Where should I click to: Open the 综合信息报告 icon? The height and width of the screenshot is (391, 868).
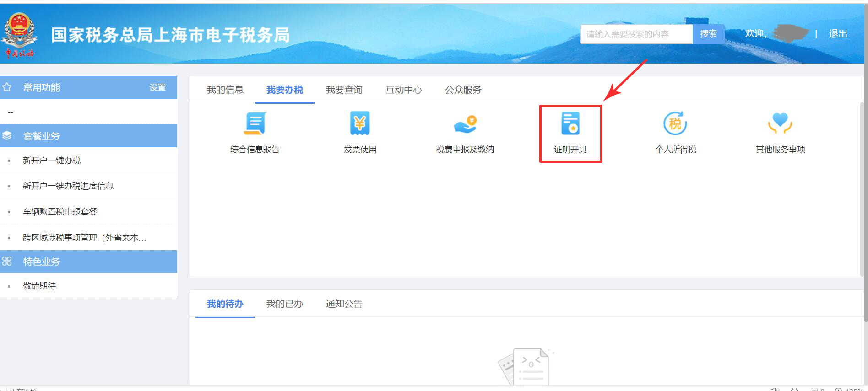tap(255, 123)
